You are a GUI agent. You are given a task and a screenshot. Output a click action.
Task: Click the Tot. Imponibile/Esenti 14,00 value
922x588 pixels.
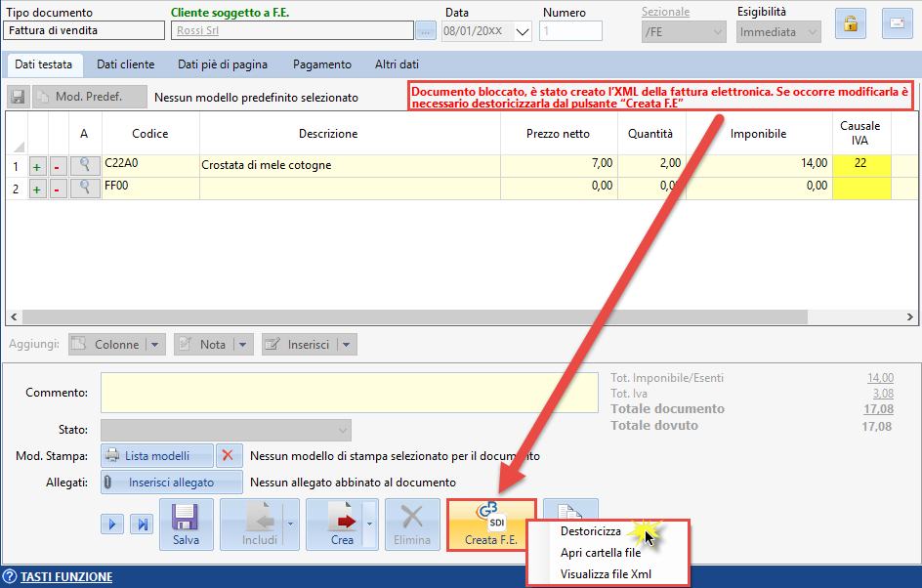pos(880,378)
